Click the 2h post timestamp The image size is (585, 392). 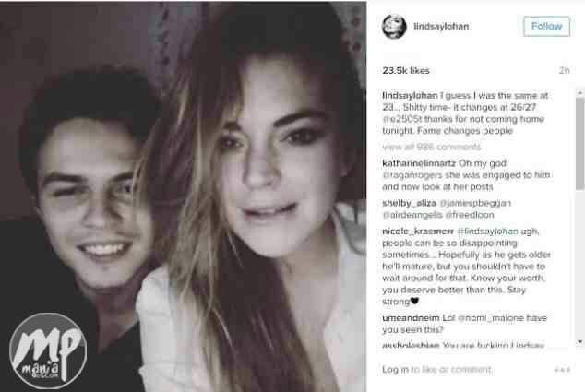pos(564,70)
